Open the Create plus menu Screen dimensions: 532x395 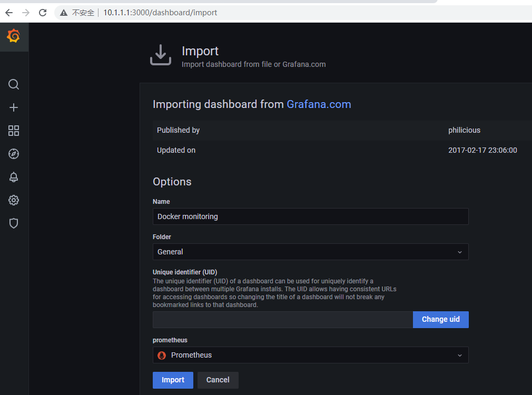(x=14, y=107)
